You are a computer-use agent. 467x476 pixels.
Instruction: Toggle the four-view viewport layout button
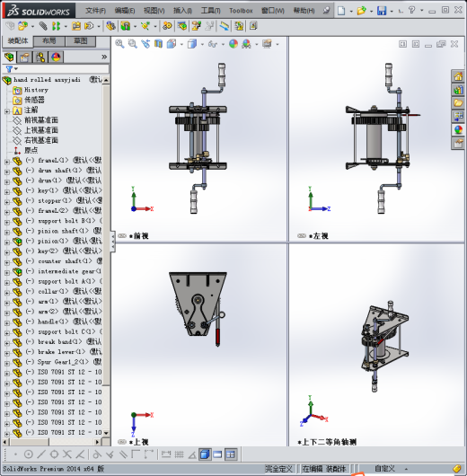[231, 454]
